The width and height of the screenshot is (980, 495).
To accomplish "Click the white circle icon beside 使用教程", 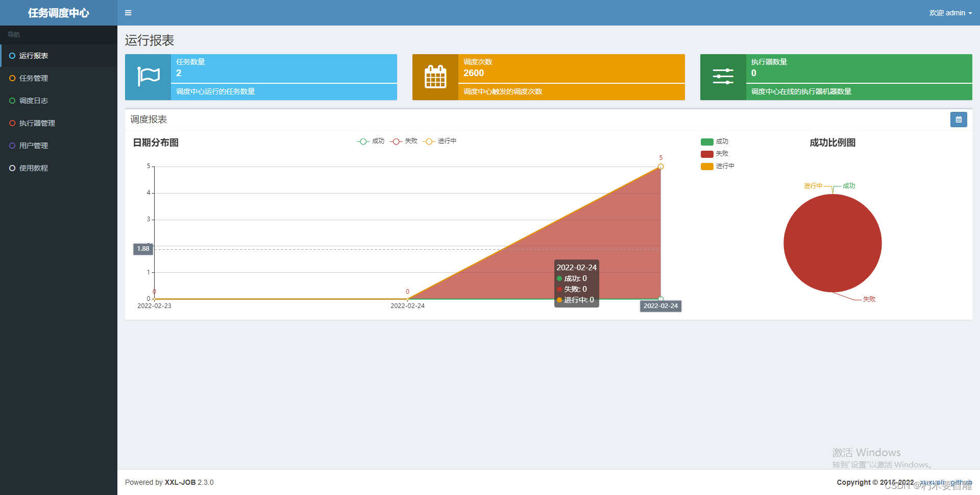I will (x=12, y=168).
